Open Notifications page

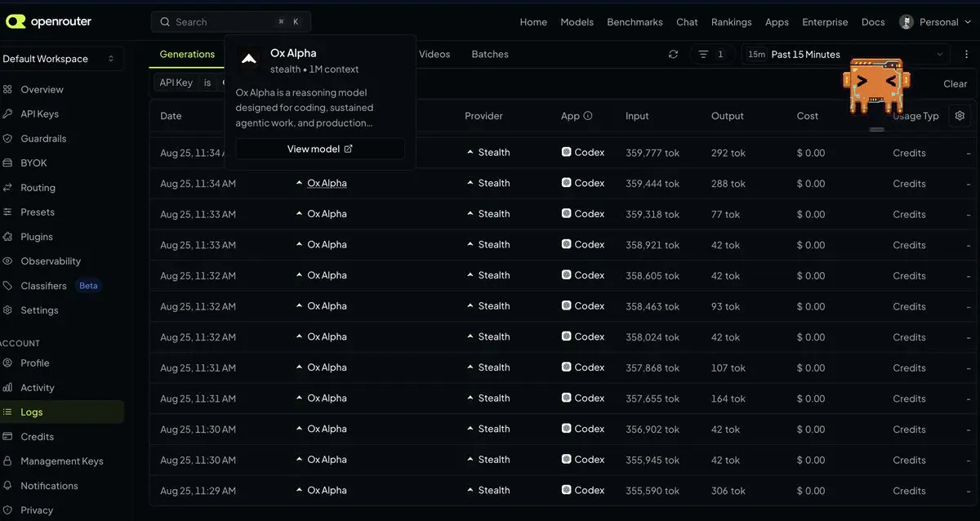(x=49, y=486)
